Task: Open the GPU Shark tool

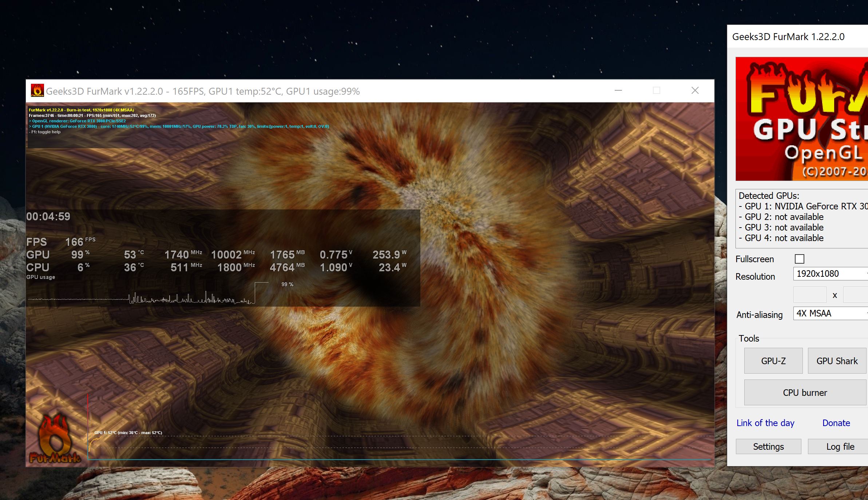Action: pyautogui.click(x=837, y=361)
